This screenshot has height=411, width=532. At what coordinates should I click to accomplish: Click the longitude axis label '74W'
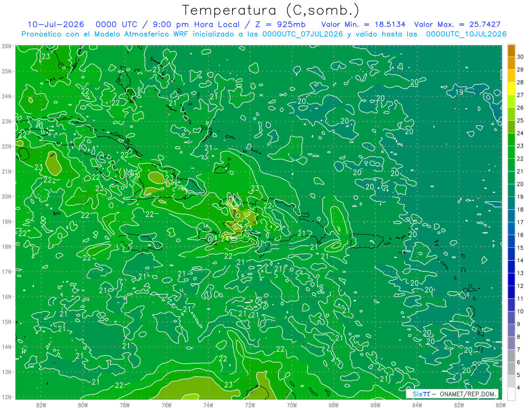[208, 405]
